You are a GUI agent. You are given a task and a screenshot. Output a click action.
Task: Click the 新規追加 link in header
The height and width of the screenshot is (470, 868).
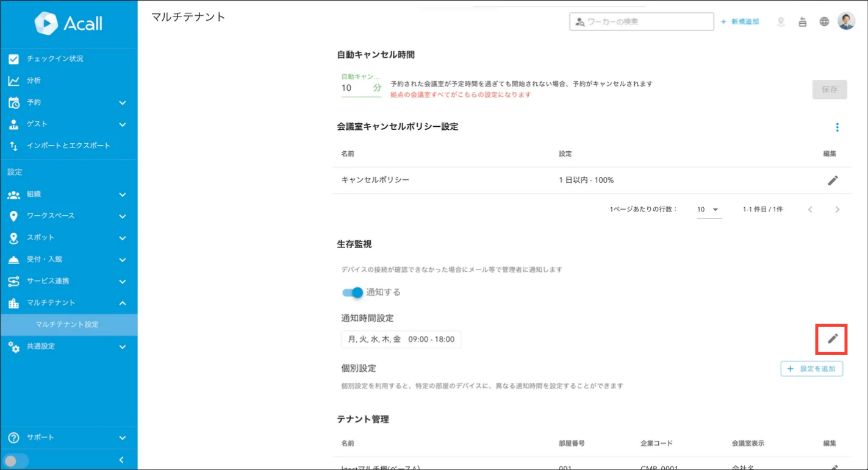[739, 22]
